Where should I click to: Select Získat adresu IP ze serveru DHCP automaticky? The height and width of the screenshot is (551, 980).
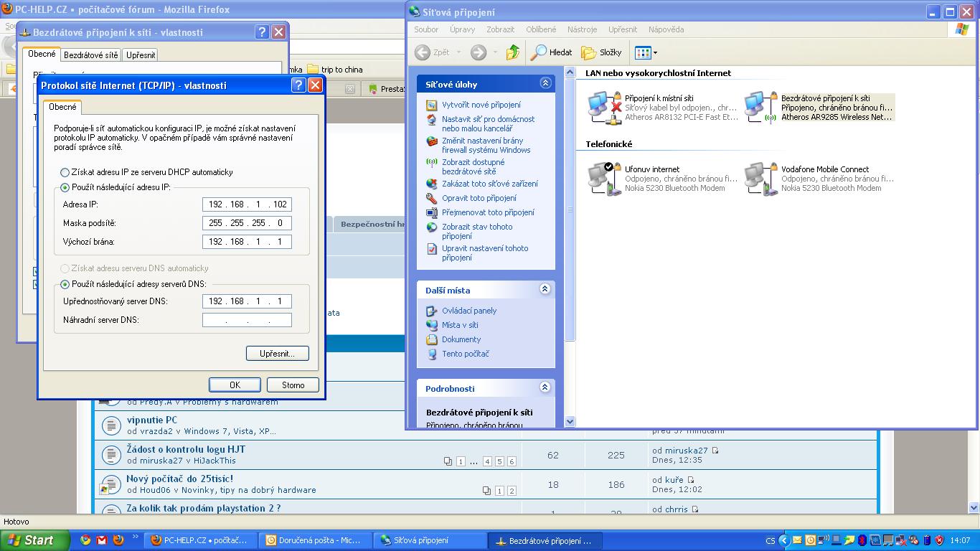pyautogui.click(x=65, y=172)
